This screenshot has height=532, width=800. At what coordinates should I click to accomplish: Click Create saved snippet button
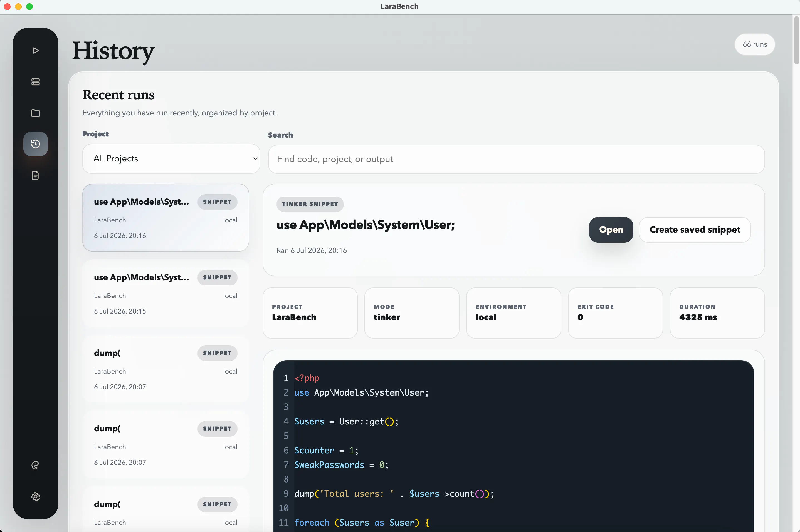pos(695,230)
